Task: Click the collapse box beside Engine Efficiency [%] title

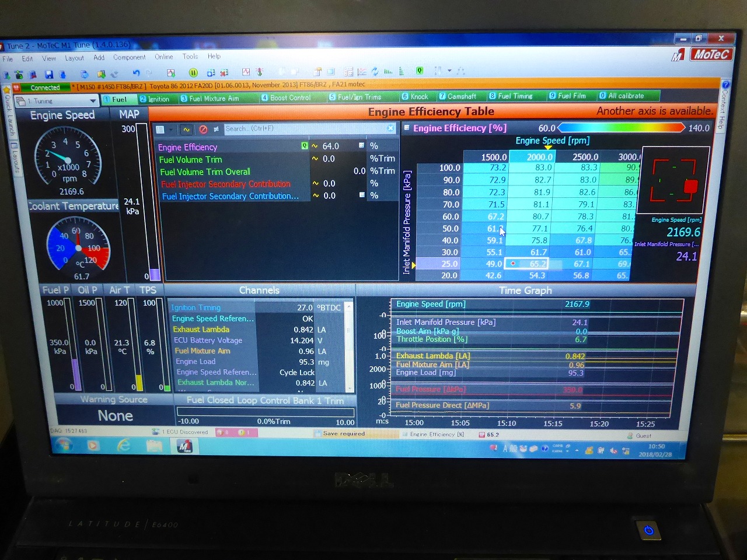Action: point(406,128)
